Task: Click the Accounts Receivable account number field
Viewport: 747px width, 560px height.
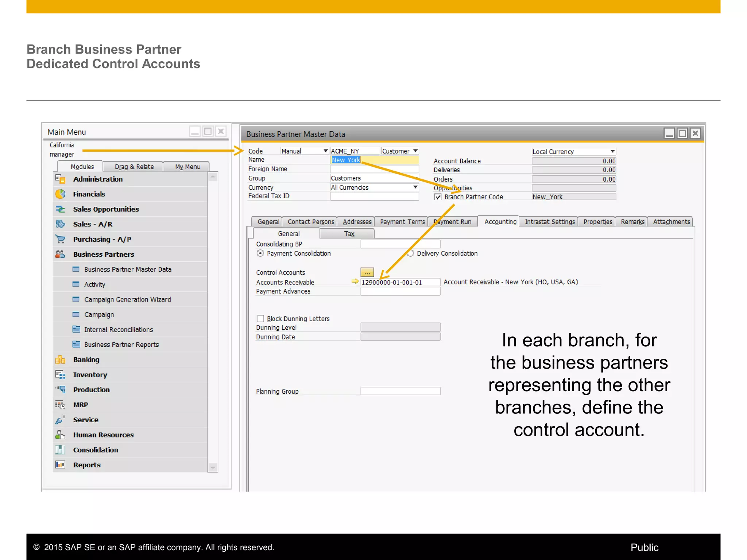Action: tap(400, 282)
